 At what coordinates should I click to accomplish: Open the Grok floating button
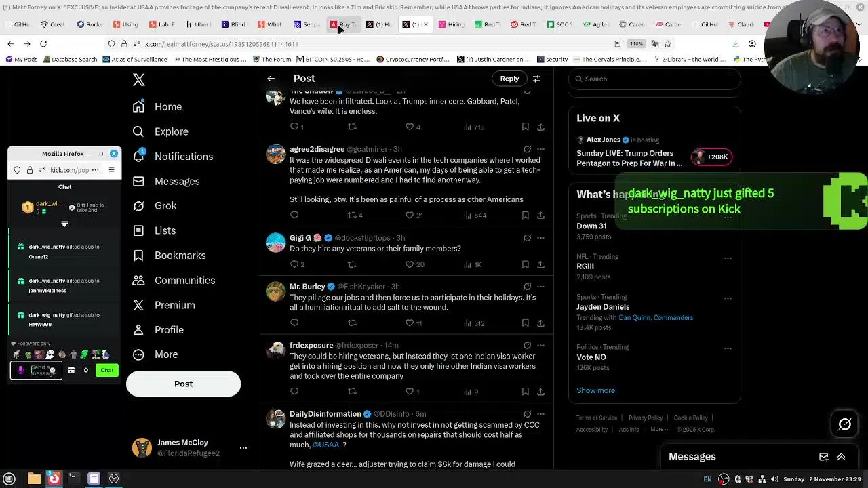[844, 424]
